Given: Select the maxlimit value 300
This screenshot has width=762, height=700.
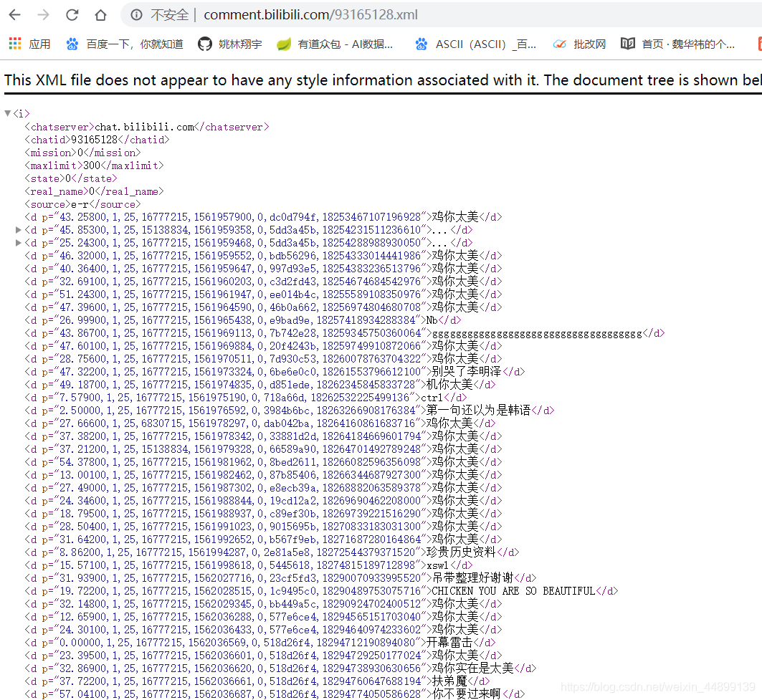Looking at the screenshot, I should point(91,166).
